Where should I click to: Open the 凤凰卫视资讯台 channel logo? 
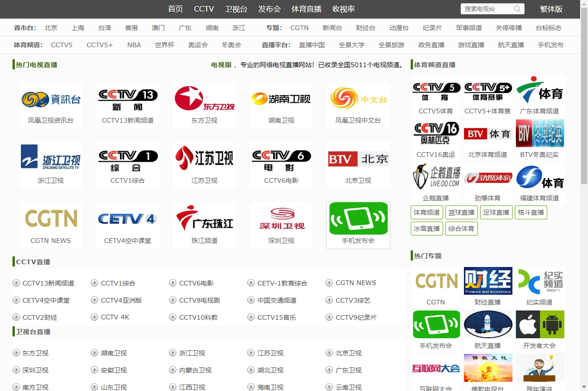[x=51, y=99]
